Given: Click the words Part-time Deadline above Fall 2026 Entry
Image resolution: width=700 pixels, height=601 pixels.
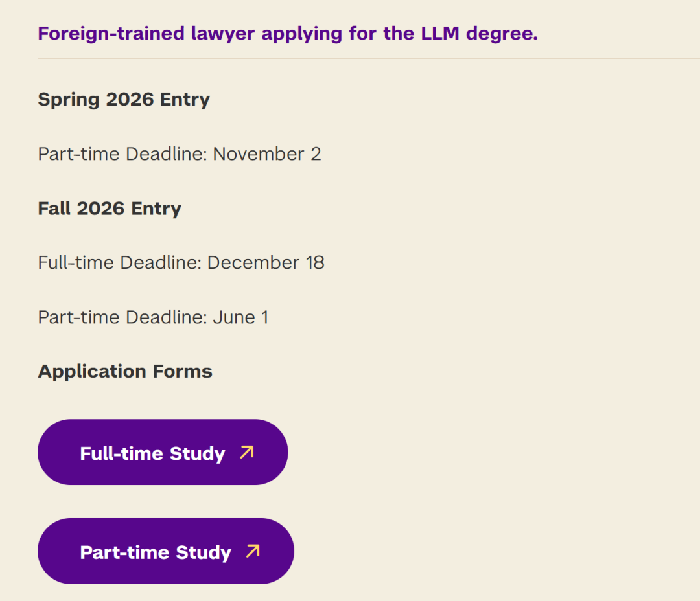Looking at the screenshot, I should pyautogui.click(x=122, y=154).
